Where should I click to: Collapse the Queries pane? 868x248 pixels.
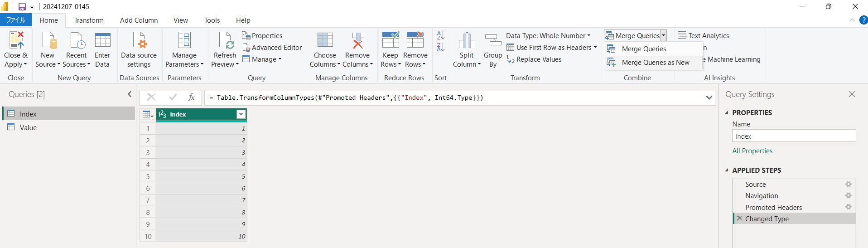coord(130,94)
